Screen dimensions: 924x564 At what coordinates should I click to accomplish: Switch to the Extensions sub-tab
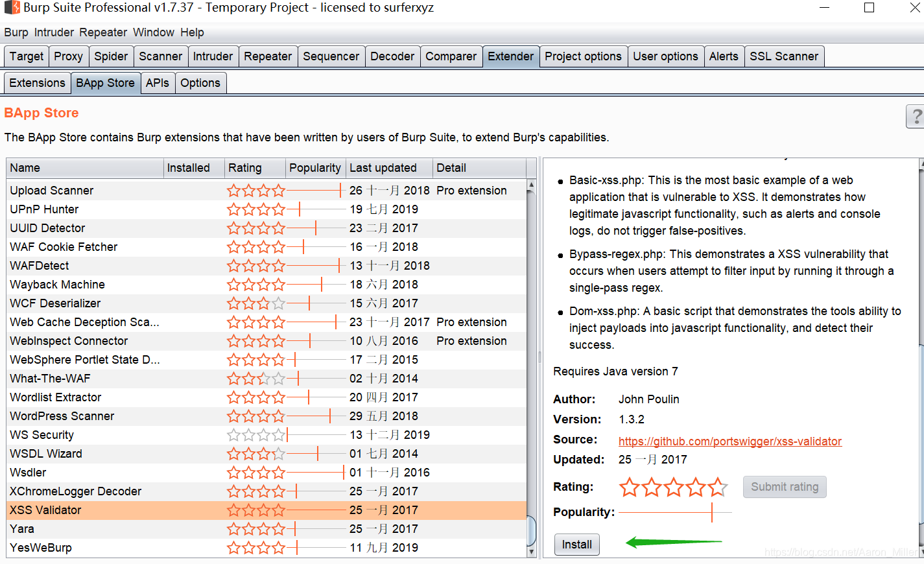pos(37,83)
